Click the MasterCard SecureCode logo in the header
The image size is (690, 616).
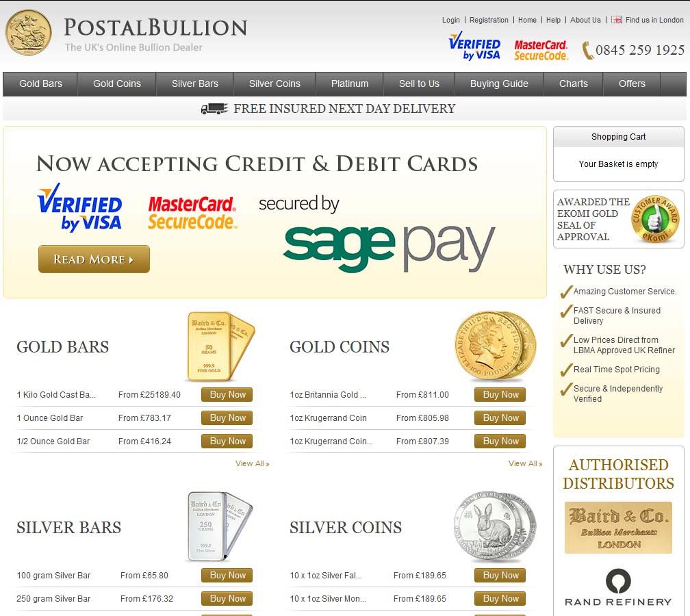tap(541, 50)
